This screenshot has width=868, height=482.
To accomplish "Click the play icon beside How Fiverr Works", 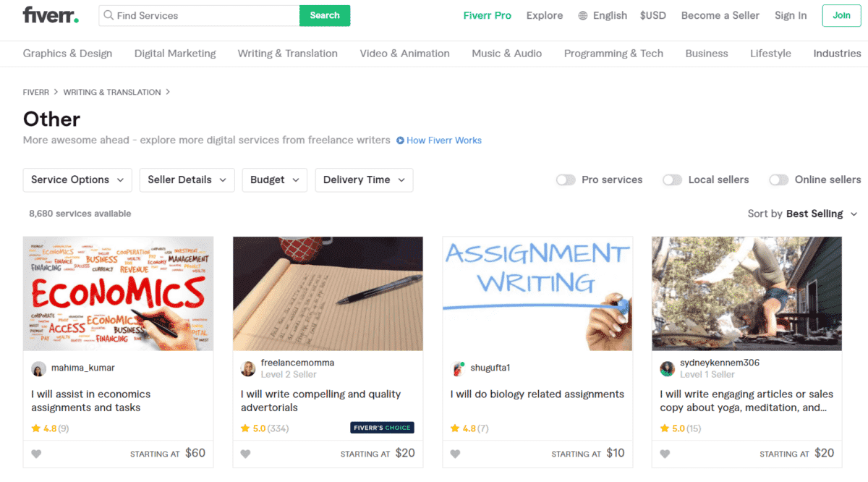I will click(x=400, y=140).
